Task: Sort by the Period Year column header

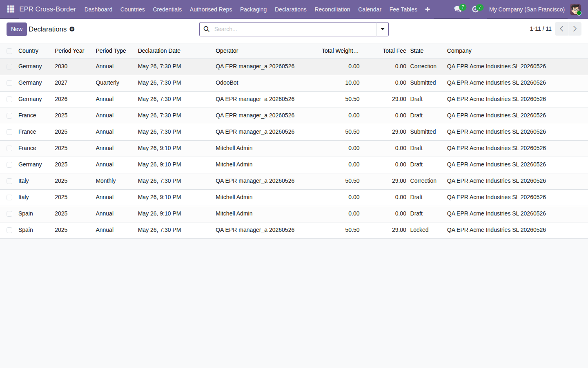Action: point(69,51)
